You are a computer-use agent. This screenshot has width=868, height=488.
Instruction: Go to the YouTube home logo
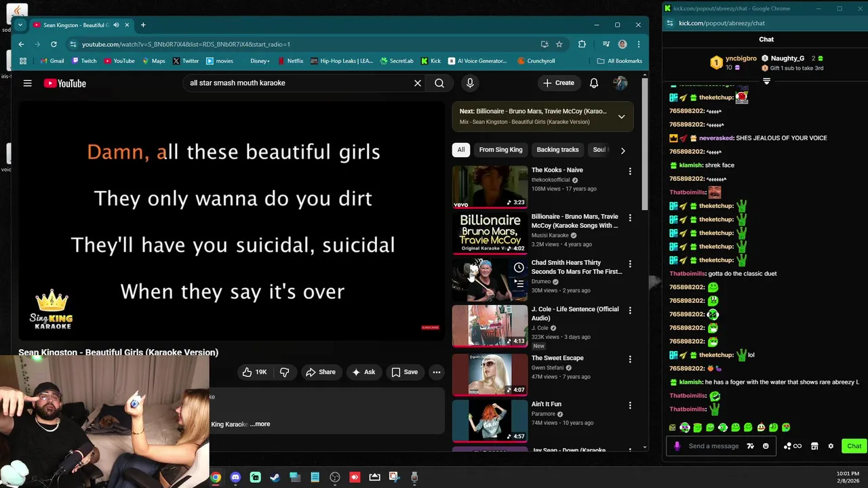click(65, 83)
